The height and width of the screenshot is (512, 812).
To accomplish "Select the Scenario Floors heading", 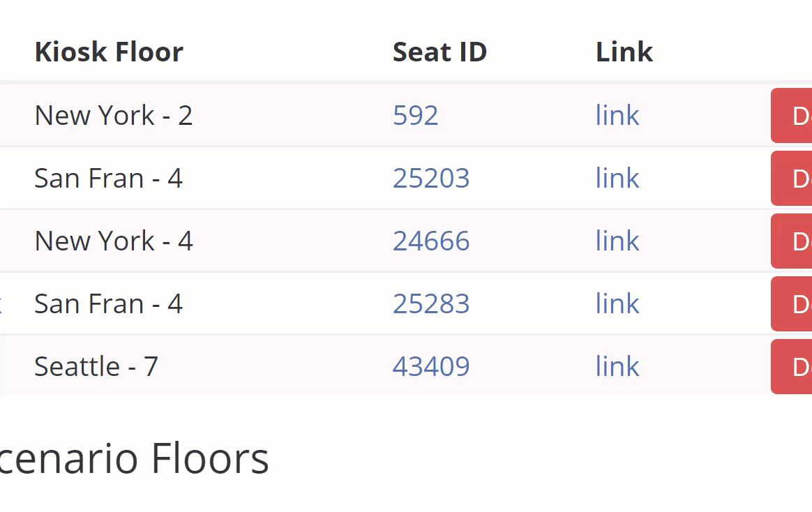I will tap(134, 458).
